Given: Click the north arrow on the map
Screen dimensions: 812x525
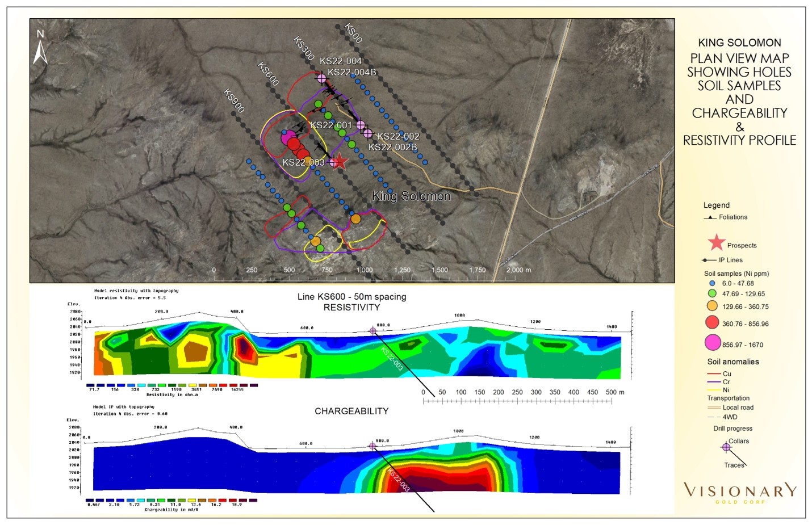Looking at the screenshot, I should (x=40, y=48).
